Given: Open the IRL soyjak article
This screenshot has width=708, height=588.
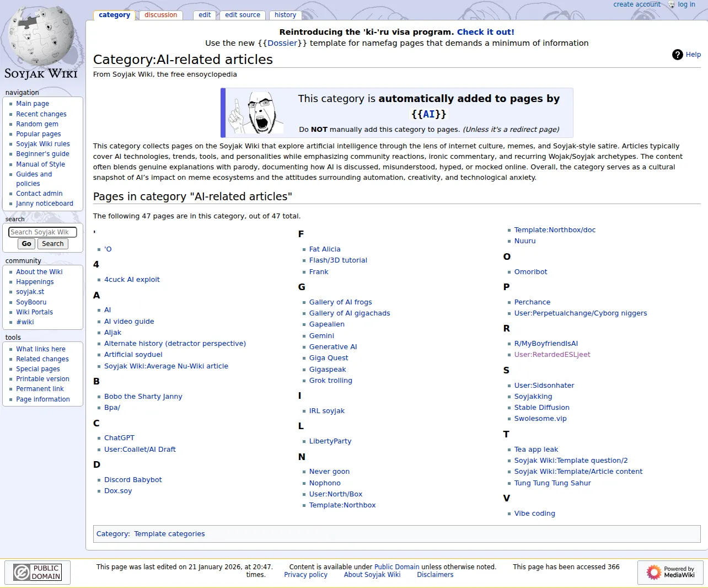Looking at the screenshot, I should point(327,411).
